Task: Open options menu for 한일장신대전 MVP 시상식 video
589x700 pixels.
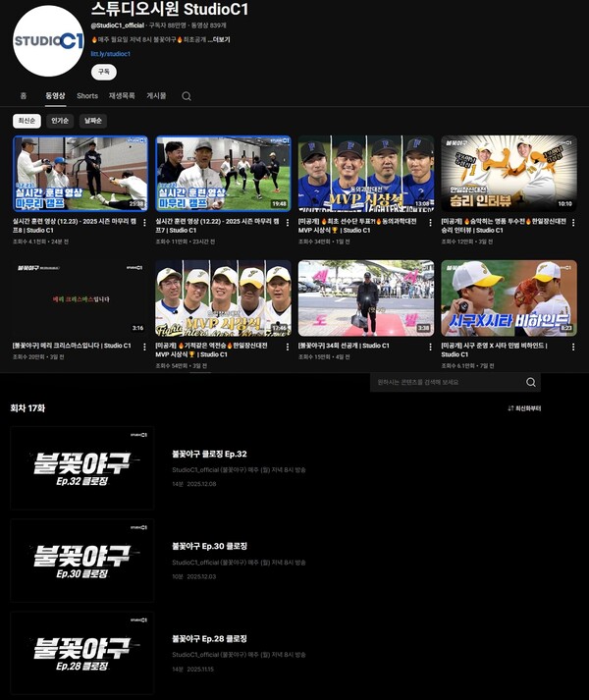Action: 287,347
